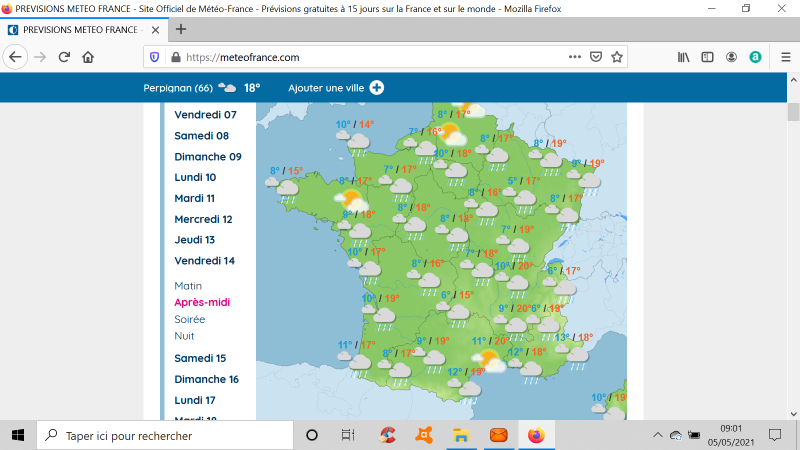Image resolution: width=800 pixels, height=450 pixels.
Task: Click sunny icon below 11°/20° on south coast
Action: (488, 360)
